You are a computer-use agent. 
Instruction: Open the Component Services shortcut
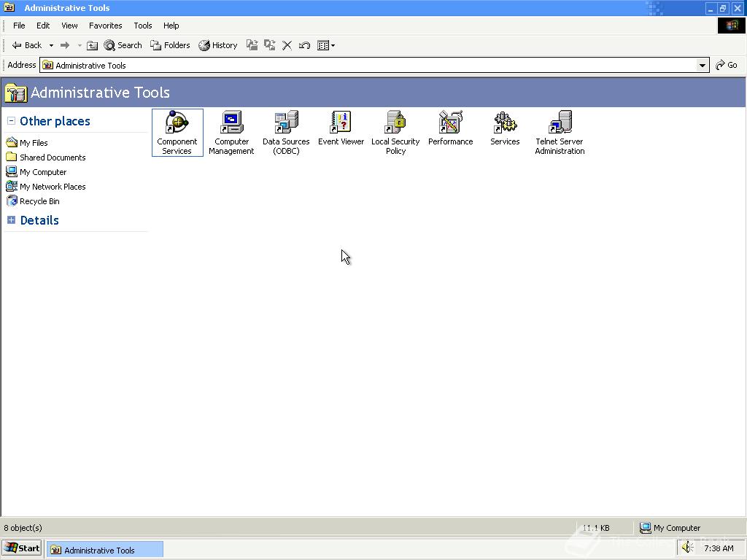(177, 133)
